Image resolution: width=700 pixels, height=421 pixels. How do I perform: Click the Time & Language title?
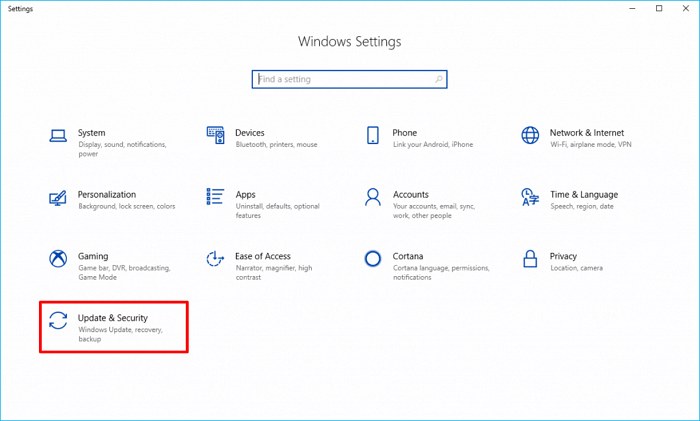pos(584,195)
